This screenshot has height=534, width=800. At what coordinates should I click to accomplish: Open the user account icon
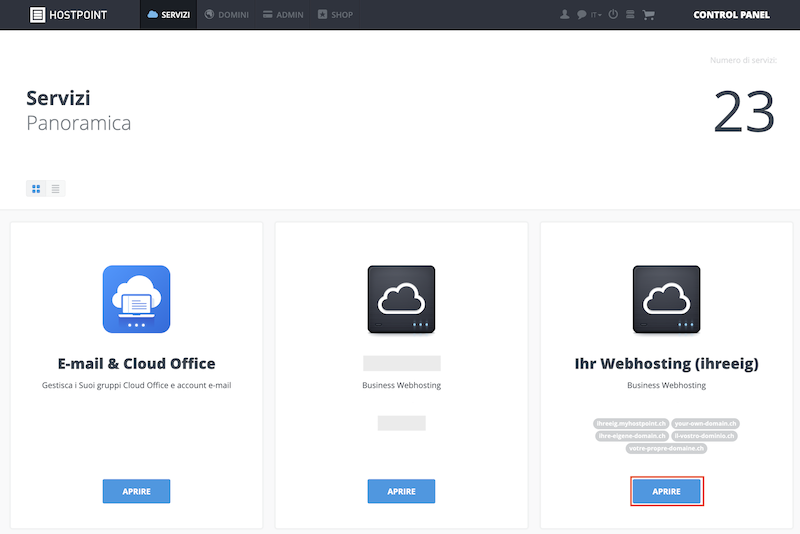(564, 14)
